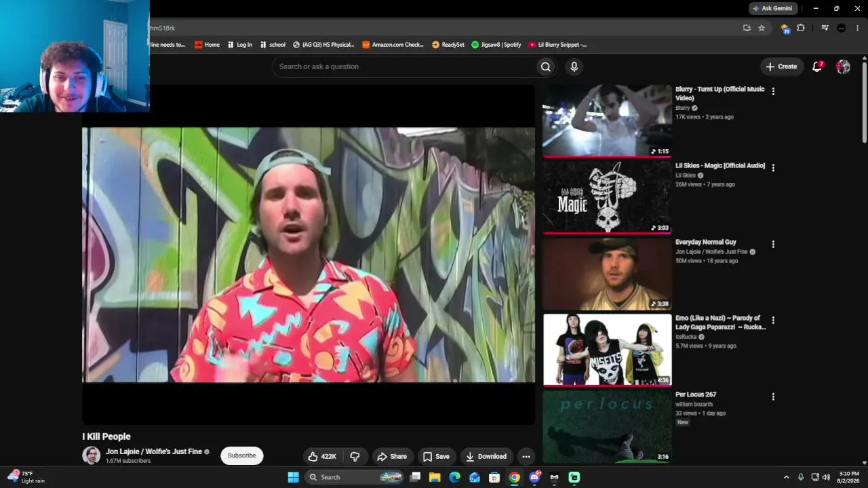Open the Windows Start menu
Image resolution: width=868 pixels, height=488 pixels.
pyautogui.click(x=293, y=477)
